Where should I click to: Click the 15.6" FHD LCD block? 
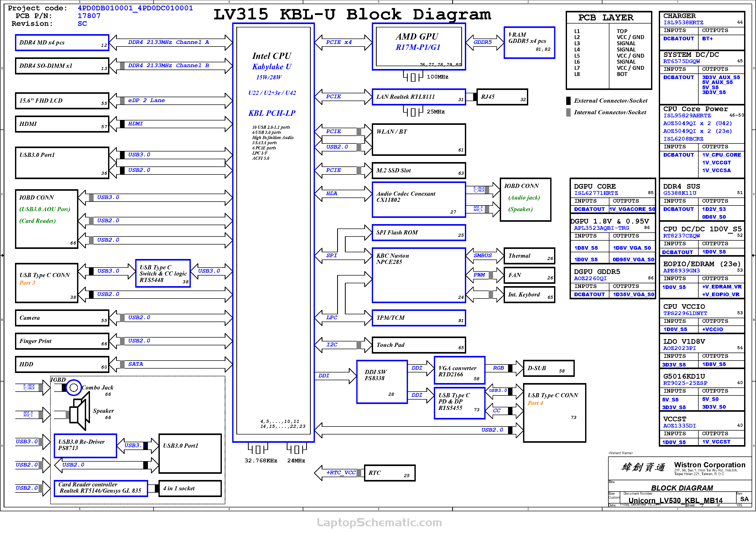click(62, 101)
